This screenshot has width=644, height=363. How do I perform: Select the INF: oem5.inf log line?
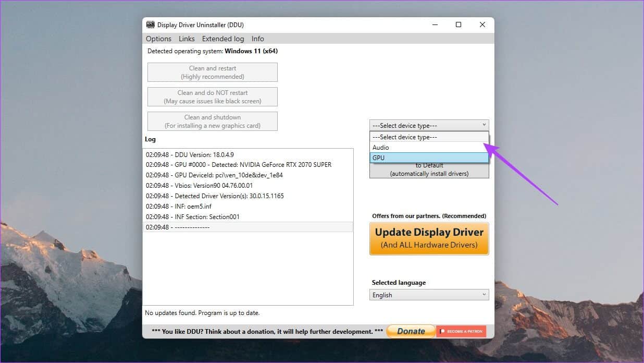click(247, 207)
